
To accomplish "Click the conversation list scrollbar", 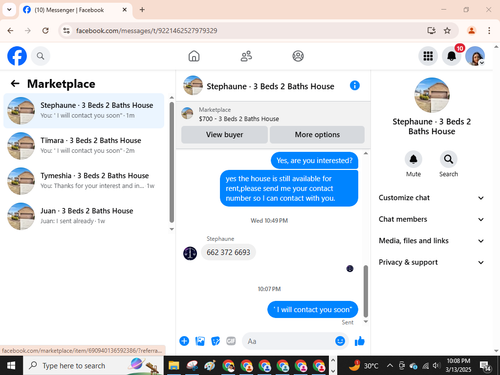I will pyautogui.click(x=172, y=162).
